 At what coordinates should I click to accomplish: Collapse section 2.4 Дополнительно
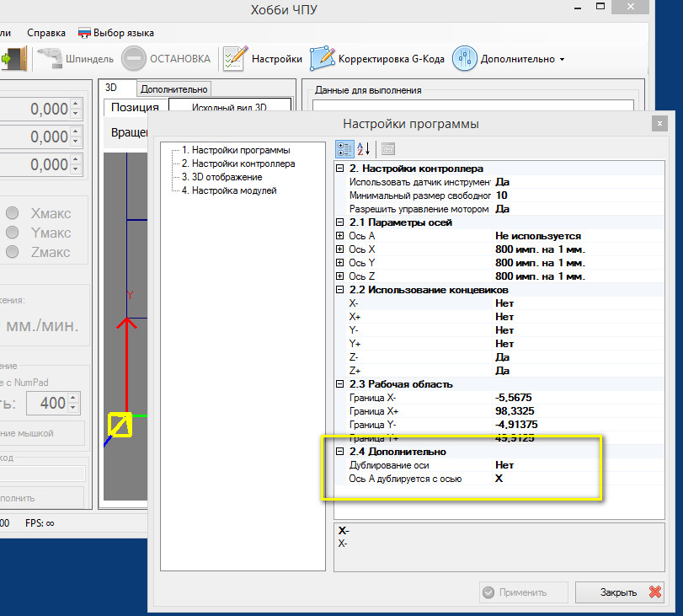click(x=339, y=452)
